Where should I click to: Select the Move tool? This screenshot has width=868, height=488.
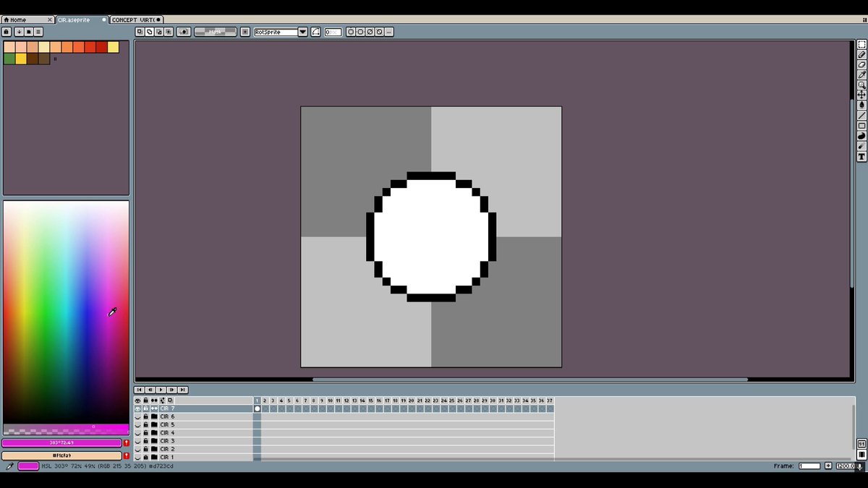(x=861, y=95)
